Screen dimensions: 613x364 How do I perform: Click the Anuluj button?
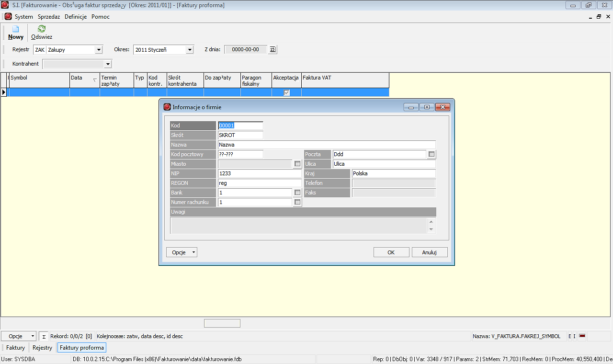click(x=430, y=252)
